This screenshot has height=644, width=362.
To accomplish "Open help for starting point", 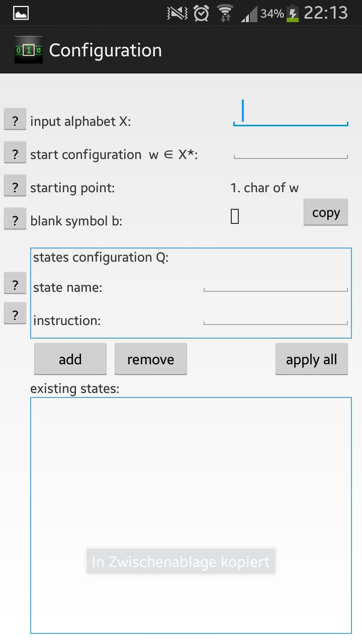I will [x=15, y=186].
